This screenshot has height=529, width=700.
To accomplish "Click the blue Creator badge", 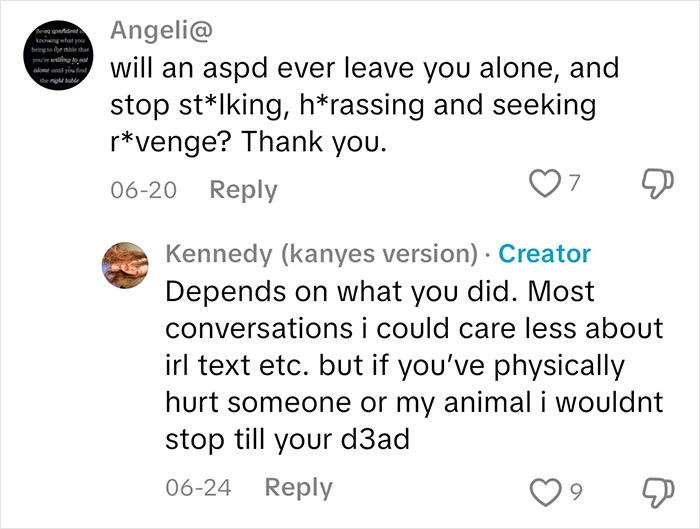I will click(x=544, y=254).
